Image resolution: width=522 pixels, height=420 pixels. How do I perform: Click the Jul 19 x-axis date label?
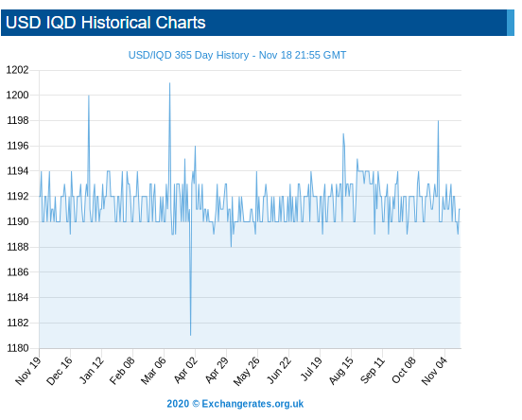(311, 369)
